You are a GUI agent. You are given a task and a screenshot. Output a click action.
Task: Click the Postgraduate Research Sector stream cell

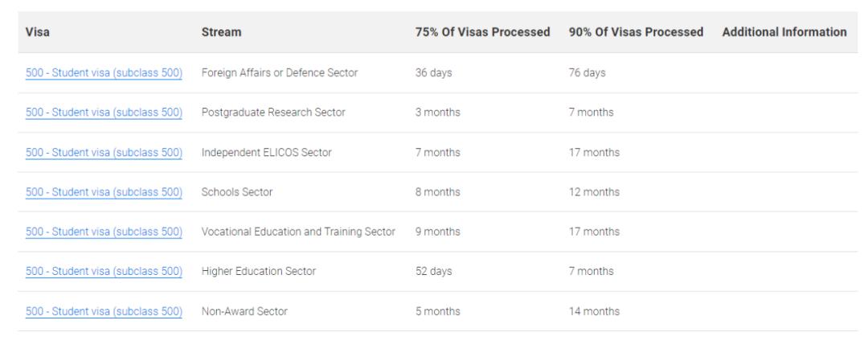click(273, 113)
